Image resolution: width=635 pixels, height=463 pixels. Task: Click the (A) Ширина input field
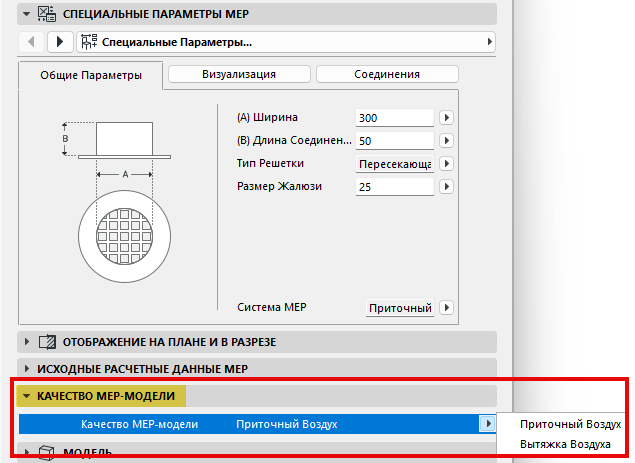click(x=394, y=118)
